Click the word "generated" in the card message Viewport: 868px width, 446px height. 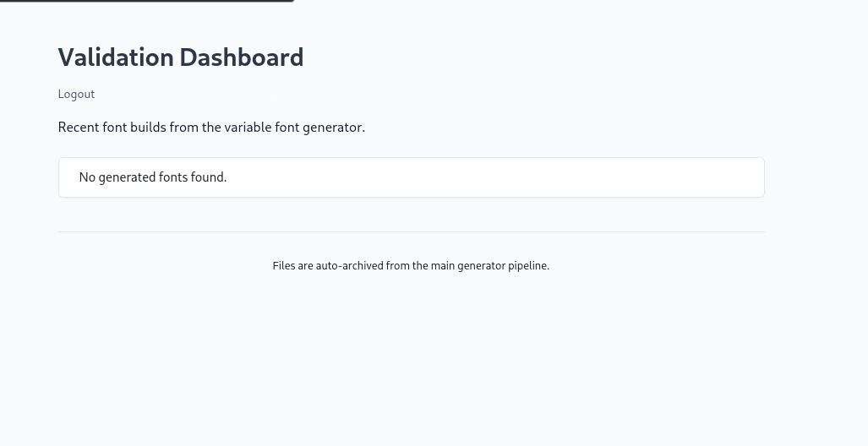[127, 177]
